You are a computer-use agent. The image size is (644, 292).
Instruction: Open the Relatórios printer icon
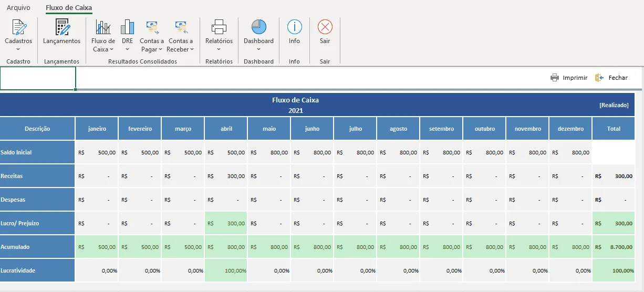point(219,27)
